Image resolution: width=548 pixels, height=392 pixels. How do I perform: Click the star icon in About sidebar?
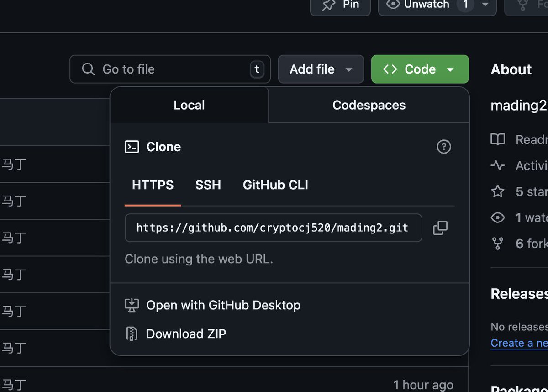(498, 191)
